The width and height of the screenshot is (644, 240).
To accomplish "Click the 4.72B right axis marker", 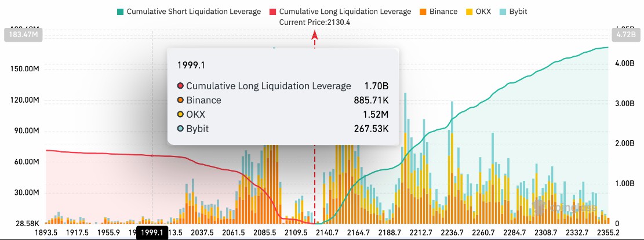I will pyautogui.click(x=625, y=35).
